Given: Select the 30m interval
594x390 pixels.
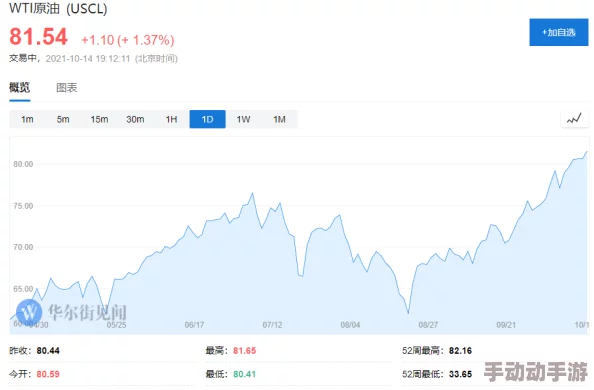Looking at the screenshot, I should [135, 119].
